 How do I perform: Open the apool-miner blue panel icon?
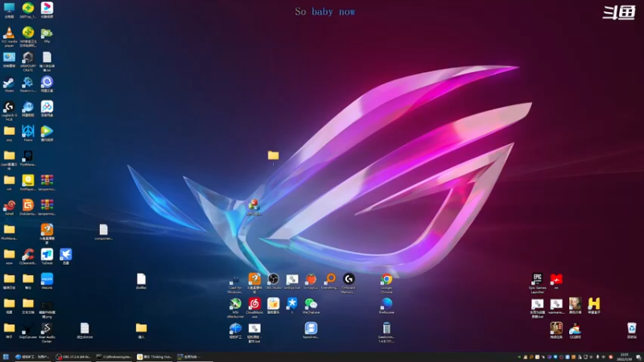311,331
